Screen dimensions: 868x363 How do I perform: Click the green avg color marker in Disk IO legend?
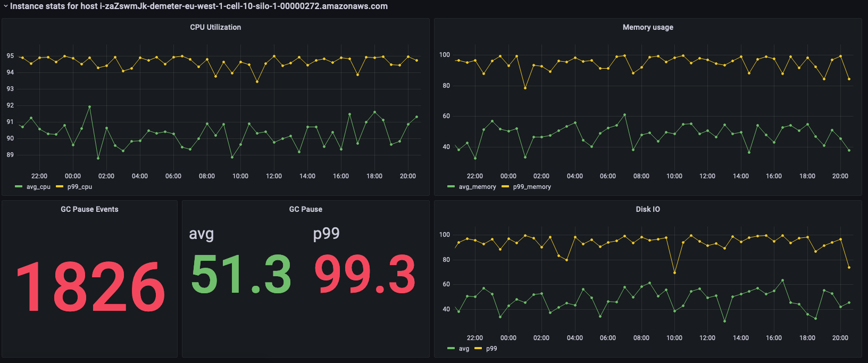(x=452, y=349)
